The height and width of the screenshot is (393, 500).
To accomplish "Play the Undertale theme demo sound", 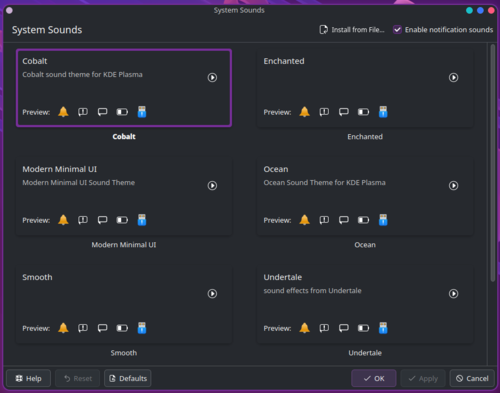I will click(453, 294).
